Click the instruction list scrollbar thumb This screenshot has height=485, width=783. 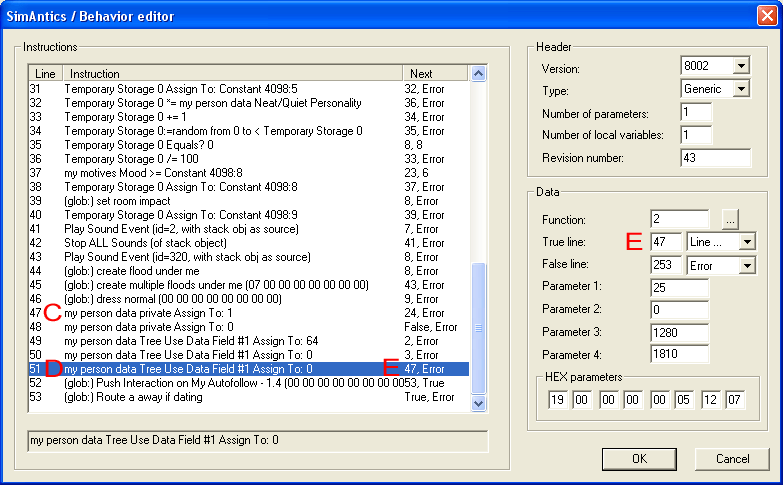478,328
